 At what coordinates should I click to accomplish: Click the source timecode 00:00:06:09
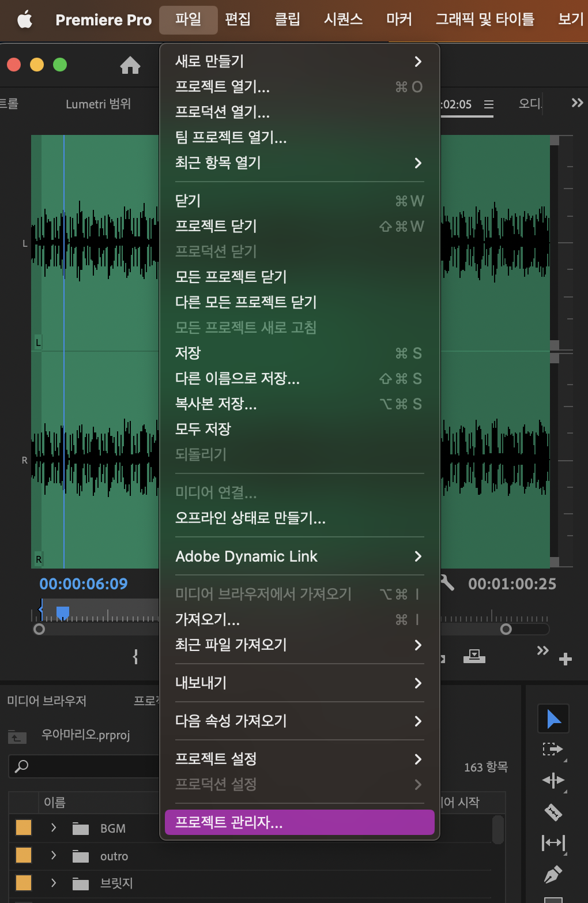pyautogui.click(x=84, y=584)
